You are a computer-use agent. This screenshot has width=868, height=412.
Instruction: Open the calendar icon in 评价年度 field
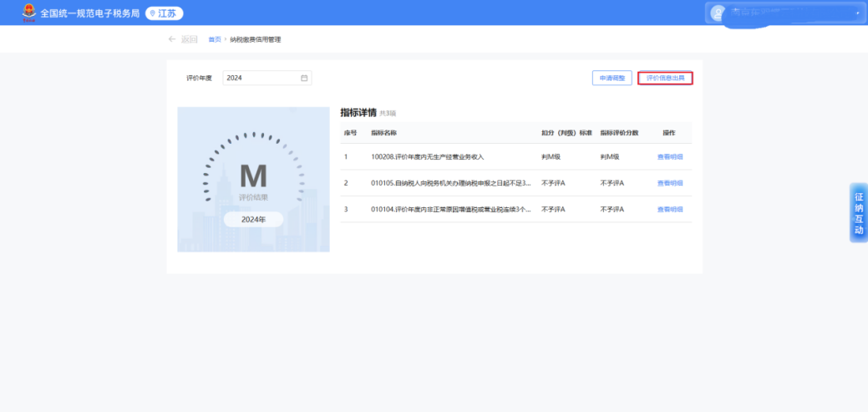pyautogui.click(x=304, y=78)
